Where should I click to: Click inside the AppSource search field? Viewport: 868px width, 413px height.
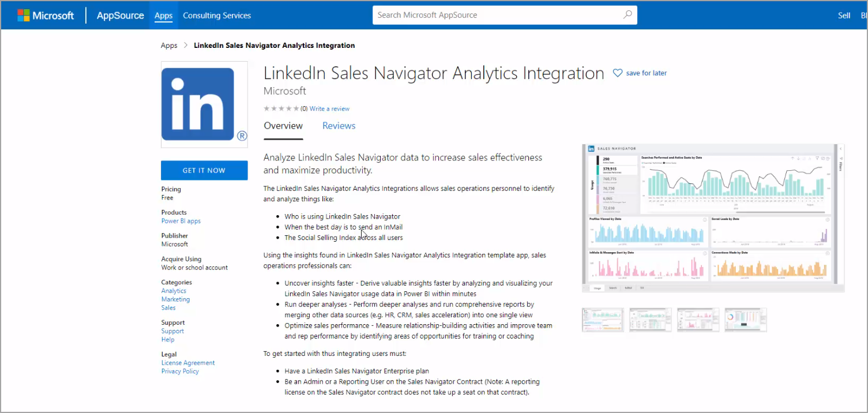coord(496,14)
